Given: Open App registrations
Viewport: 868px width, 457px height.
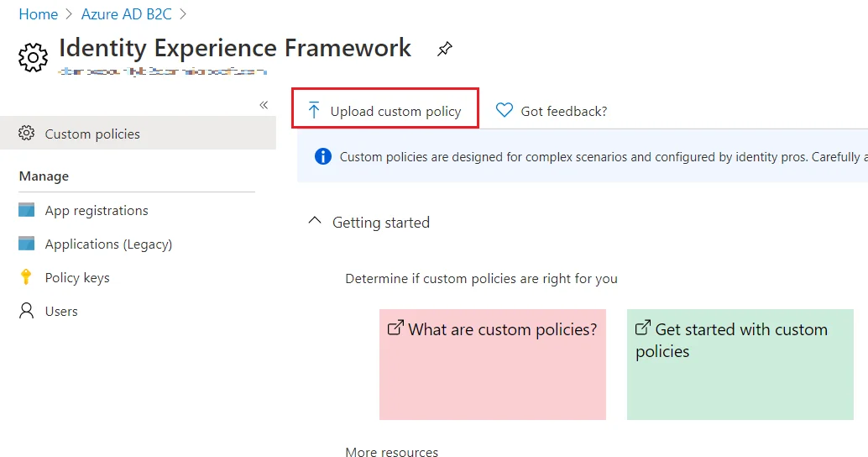Looking at the screenshot, I should tap(97, 211).
